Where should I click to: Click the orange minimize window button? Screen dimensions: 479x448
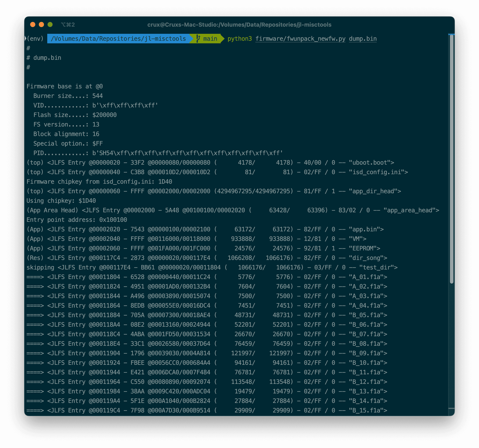(41, 24)
